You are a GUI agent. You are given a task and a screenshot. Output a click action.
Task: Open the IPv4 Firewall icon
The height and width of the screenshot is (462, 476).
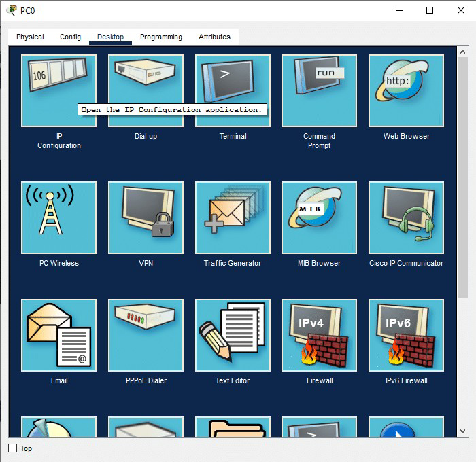pyautogui.click(x=320, y=335)
